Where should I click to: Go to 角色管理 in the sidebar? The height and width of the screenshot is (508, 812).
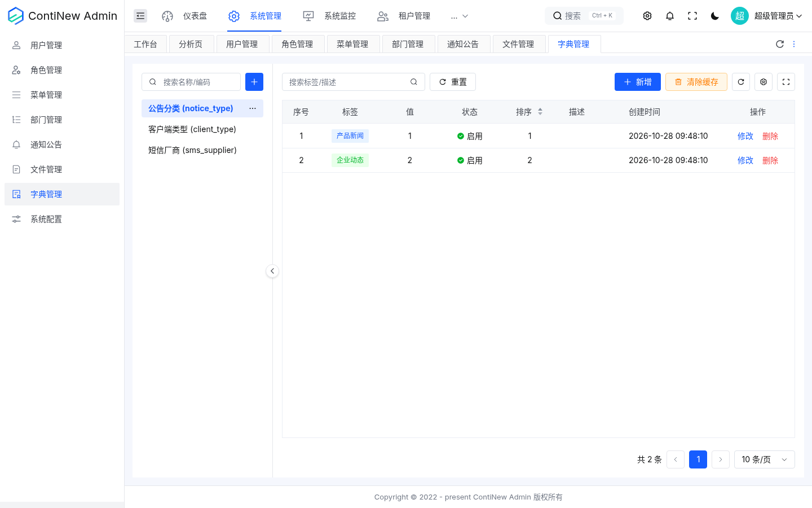click(x=62, y=70)
